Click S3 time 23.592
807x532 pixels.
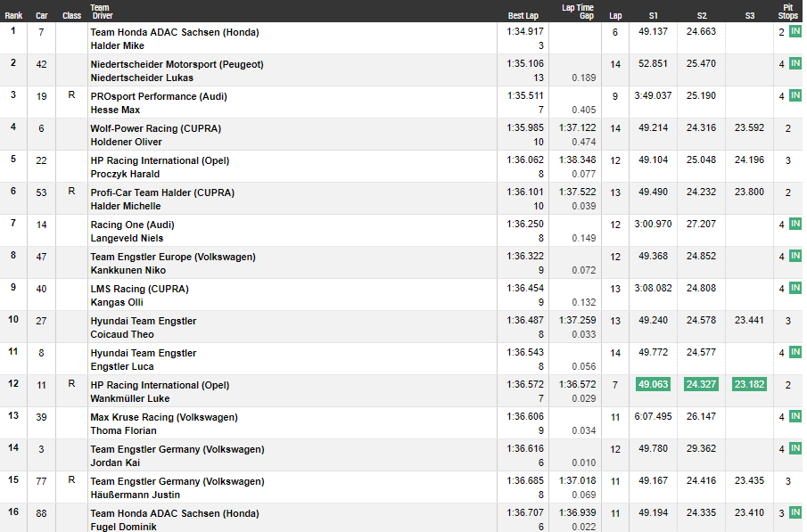point(749,127)
